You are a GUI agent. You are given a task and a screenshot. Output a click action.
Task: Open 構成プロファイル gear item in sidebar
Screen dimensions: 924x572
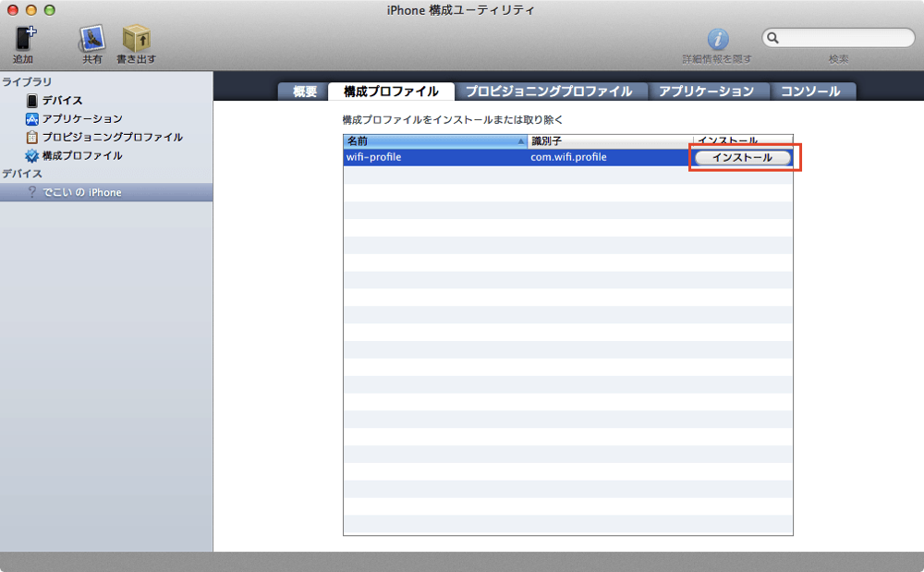tap(74, 155)
